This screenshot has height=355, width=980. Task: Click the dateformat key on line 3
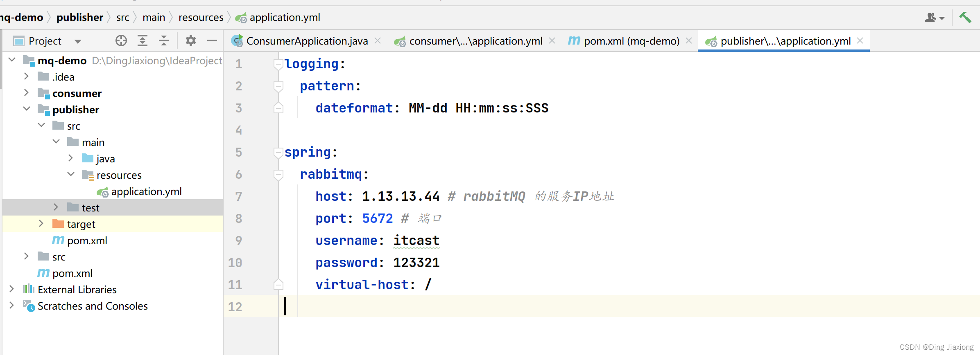[x=354, y=108]
